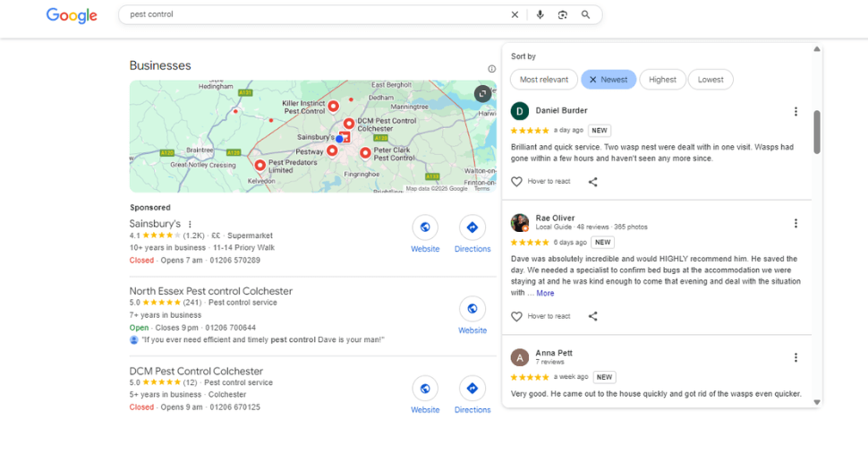React with heart to Rae Oliver review
868x463 pixels.
(516, 316)
